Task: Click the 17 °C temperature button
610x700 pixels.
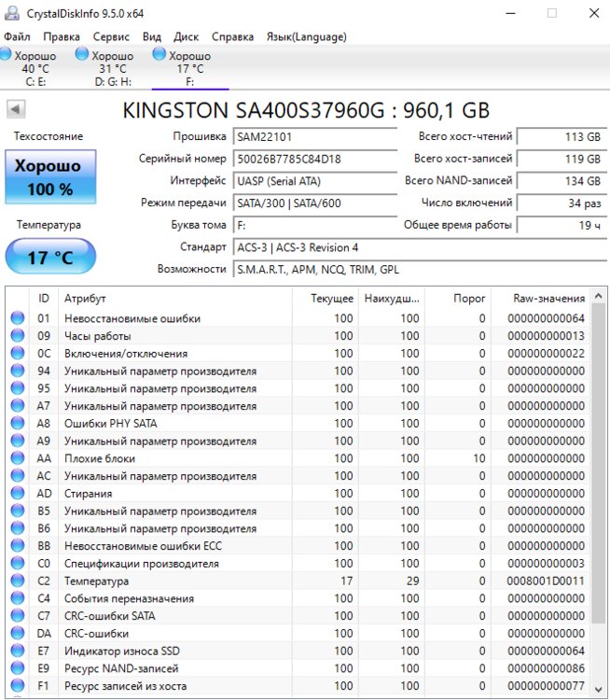Action: click(x=50, y=257)
